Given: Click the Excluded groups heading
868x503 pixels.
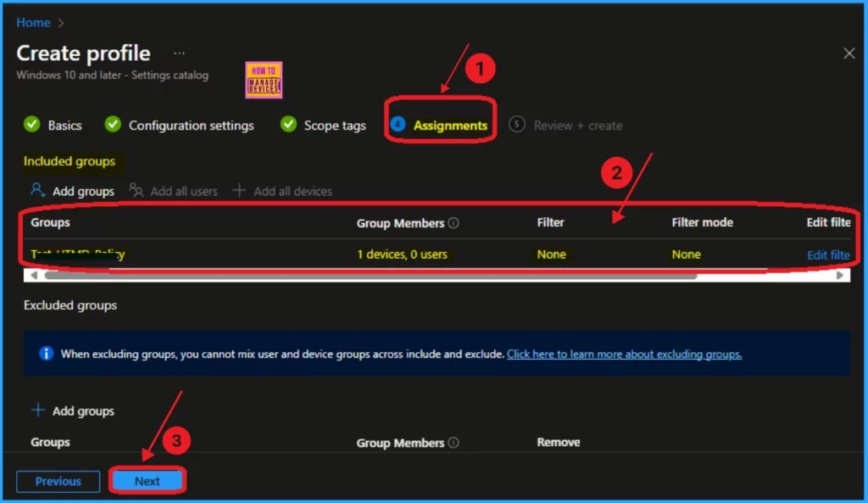Looking at the screenshot, I should [x=70, y=305].
